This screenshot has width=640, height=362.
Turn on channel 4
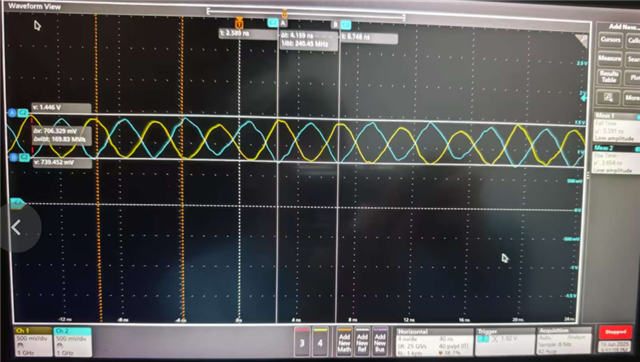[320, 342]
